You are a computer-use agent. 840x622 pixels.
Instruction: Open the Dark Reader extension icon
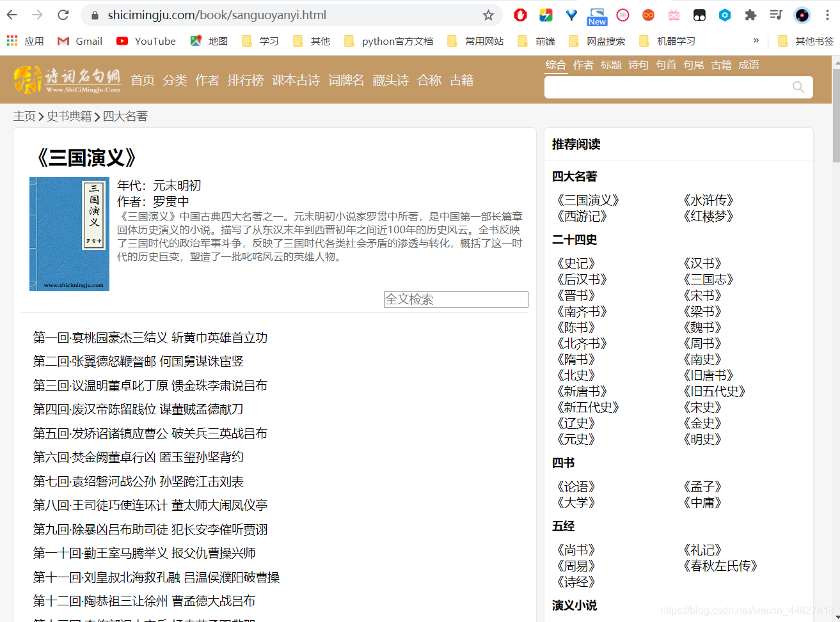(699, 15)
